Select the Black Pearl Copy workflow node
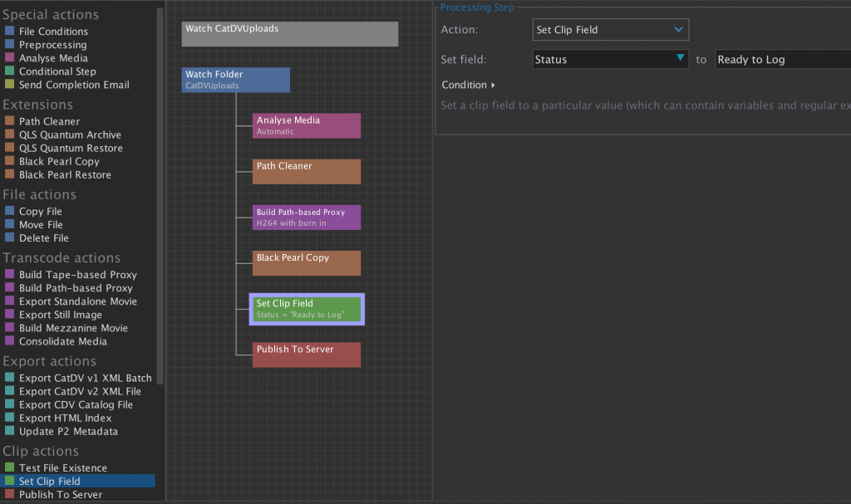This screenshot has height=504, width=851. pyautogui.click(x=307, y=262)
